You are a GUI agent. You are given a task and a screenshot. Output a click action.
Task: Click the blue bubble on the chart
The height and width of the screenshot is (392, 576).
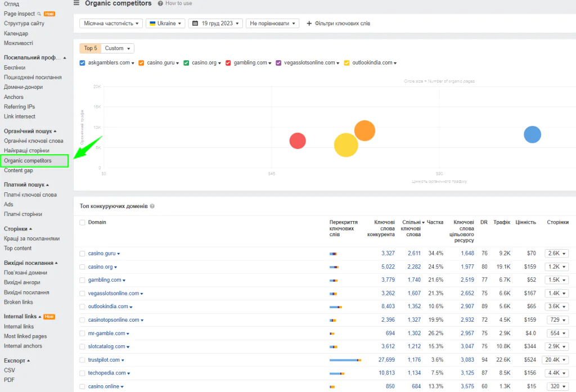[x=532, y=134]
